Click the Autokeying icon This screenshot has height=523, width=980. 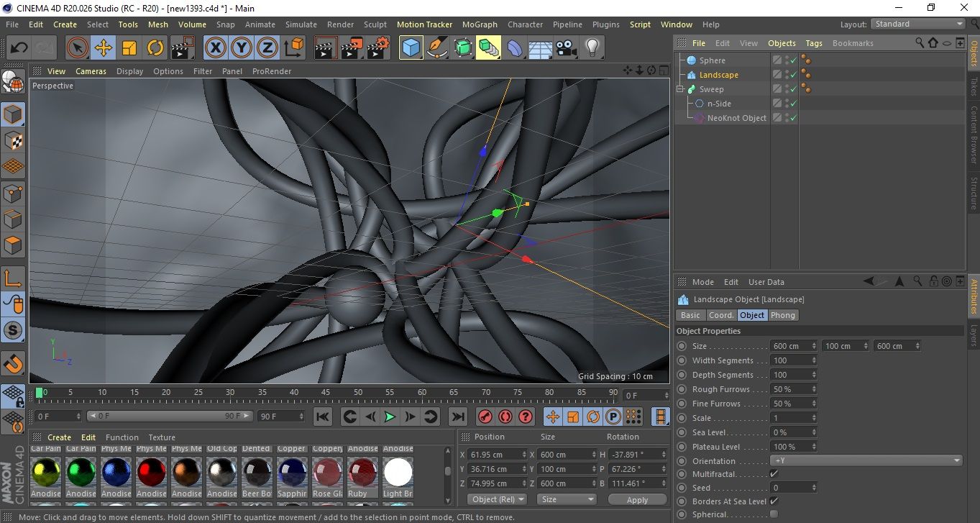pos(505,417)
